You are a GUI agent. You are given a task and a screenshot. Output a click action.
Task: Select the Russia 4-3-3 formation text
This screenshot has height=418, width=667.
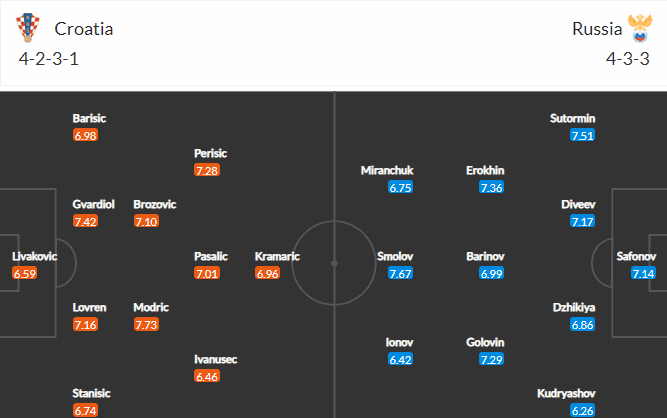(x=628, y=59)
